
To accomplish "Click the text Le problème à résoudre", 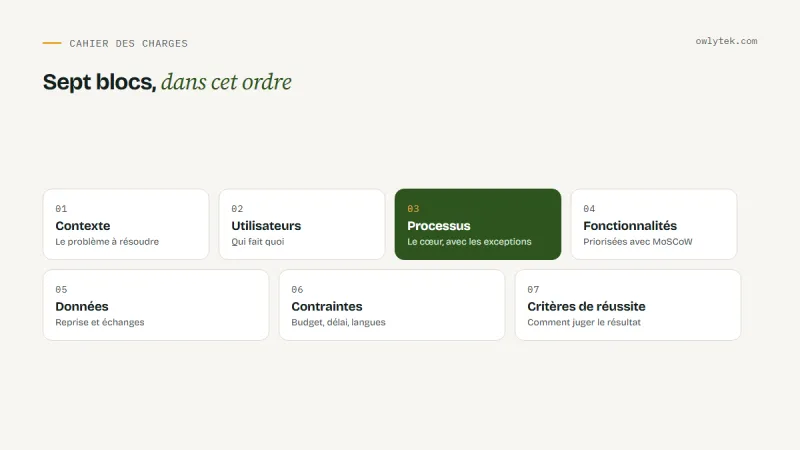I will point(107,242).
